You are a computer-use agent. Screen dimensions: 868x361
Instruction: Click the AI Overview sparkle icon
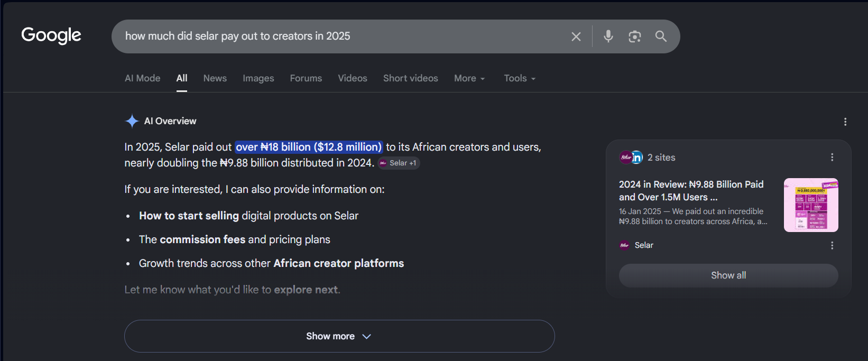[x=132, y=121]
